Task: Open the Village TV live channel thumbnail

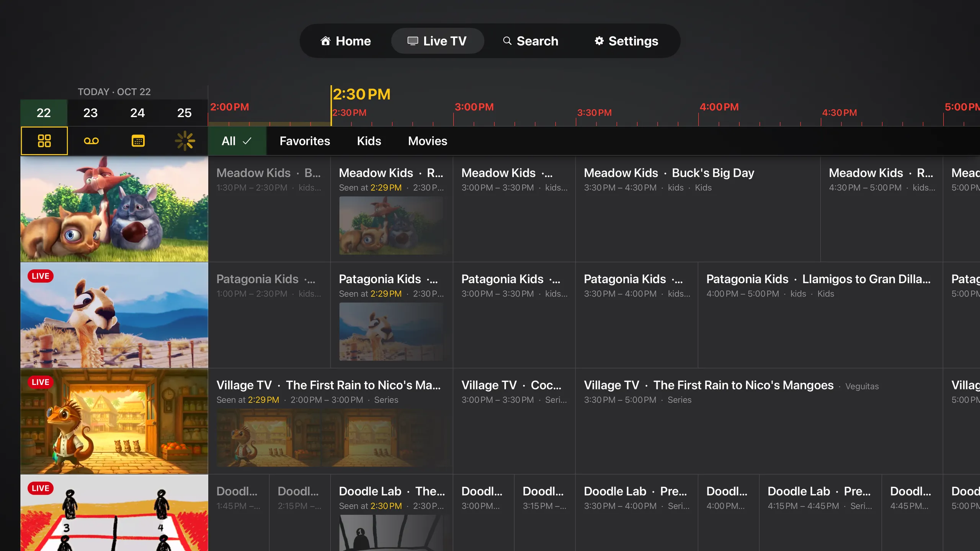Action: [x=114, y=421]
